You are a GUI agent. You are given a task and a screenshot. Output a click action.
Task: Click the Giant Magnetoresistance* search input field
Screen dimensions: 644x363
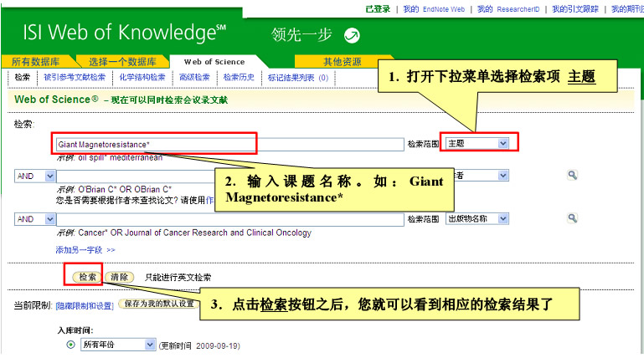(230, 145)
